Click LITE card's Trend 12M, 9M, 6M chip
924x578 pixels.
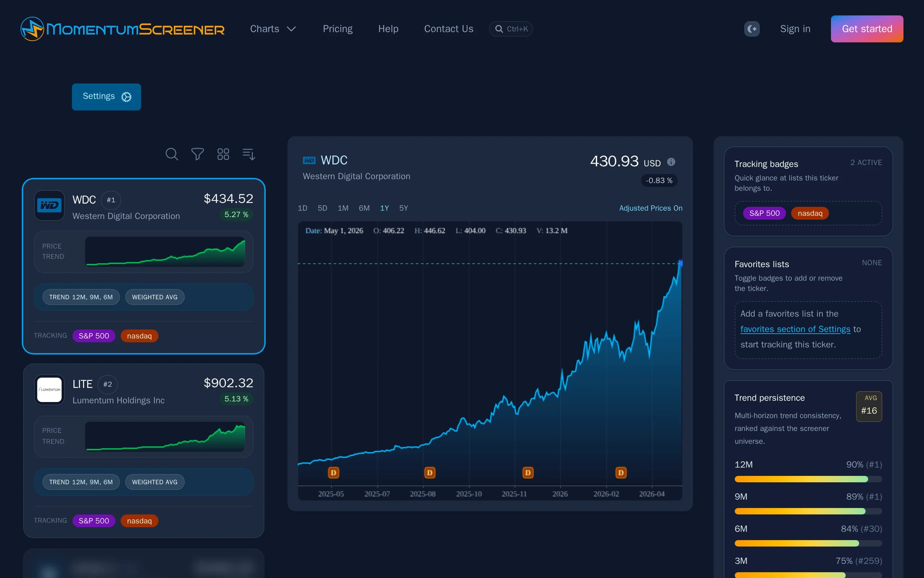tap(81, 482)
